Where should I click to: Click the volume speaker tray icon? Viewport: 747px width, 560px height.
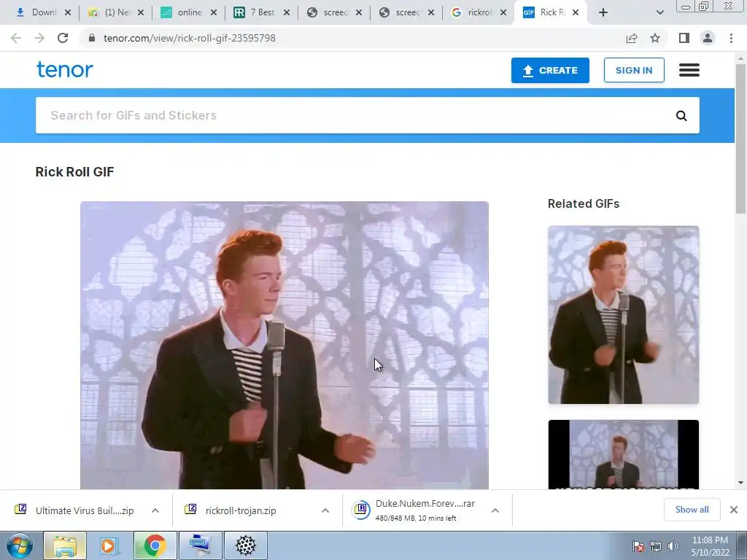coord(673,546)
